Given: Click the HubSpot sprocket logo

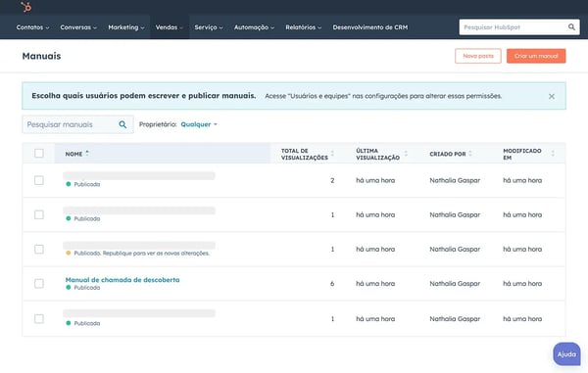Looking at the screenshot, I should click(25, 7).
